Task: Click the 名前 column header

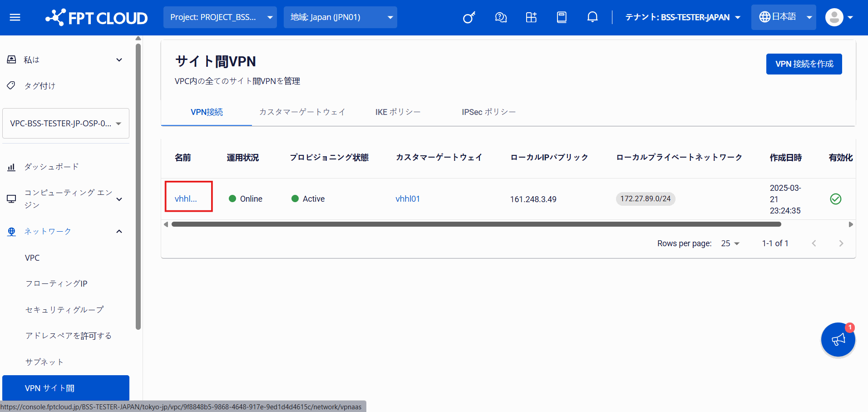Action: pos(182,158)
